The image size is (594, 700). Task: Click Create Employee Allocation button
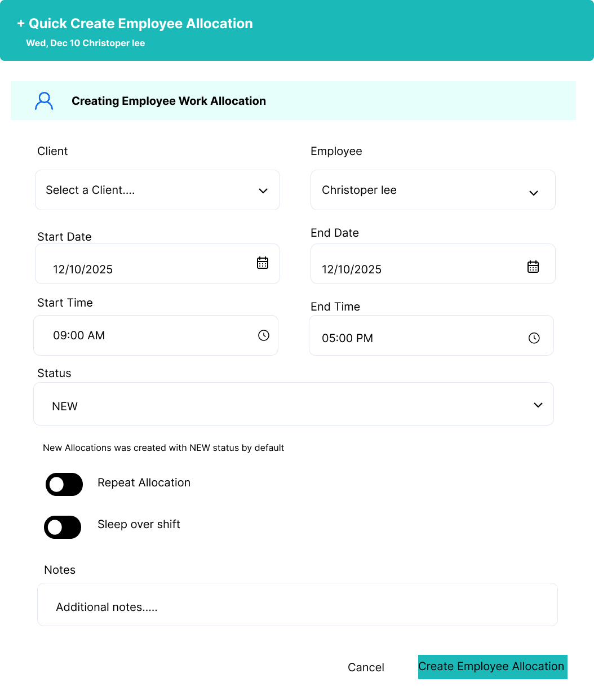coord(493,667)
